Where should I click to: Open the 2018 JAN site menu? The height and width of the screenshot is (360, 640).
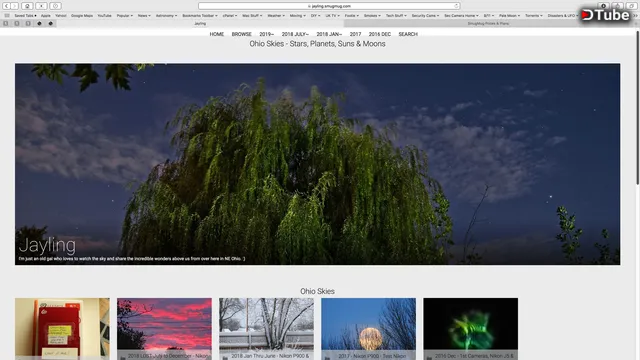pyautogui.click(x=329, y=34)
